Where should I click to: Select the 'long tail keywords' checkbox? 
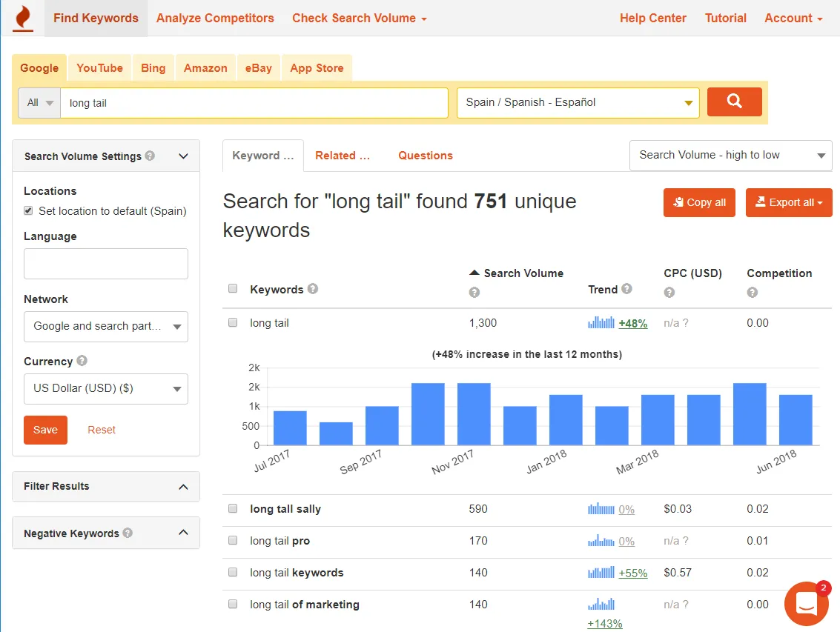233,572
